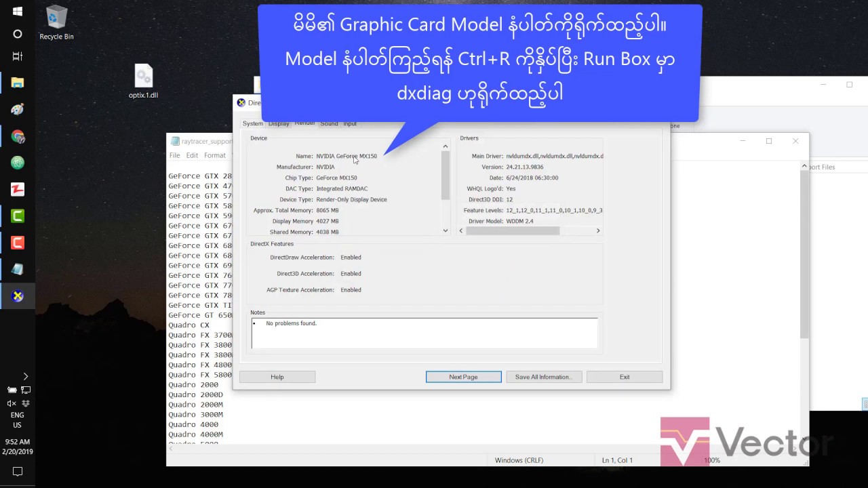The width and height of the screenshot is (868, 488).
Task: Open Cortana search circle on taskbar
Action: pyautogui.click(x=18, y=34)
